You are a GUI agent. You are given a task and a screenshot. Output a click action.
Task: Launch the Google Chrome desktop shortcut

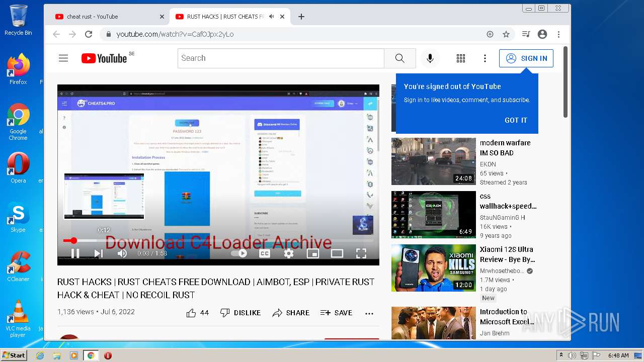coord(18,122)
